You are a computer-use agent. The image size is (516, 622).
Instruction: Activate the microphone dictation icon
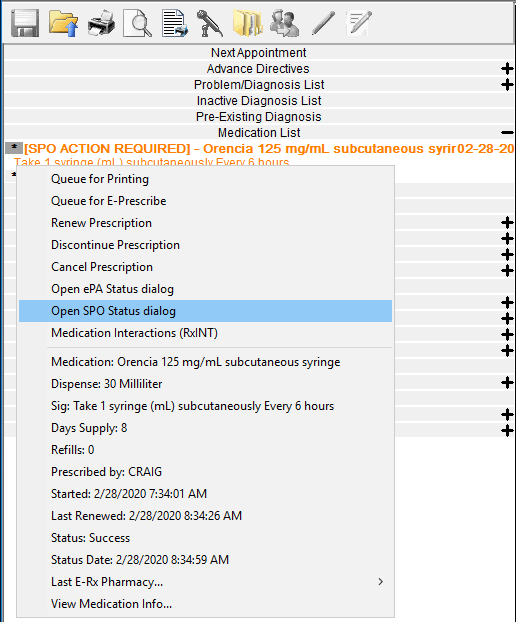pyautogui.click(x=209, y=24)
